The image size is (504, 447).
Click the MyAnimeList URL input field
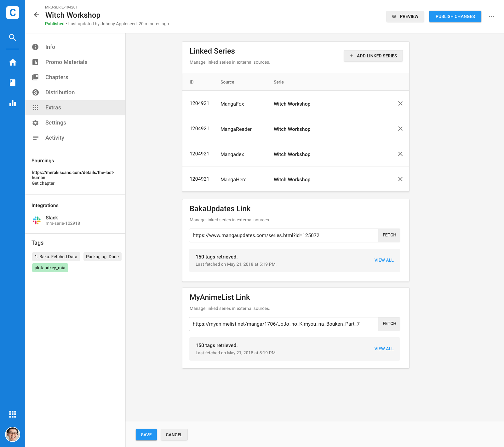[283, 324]
